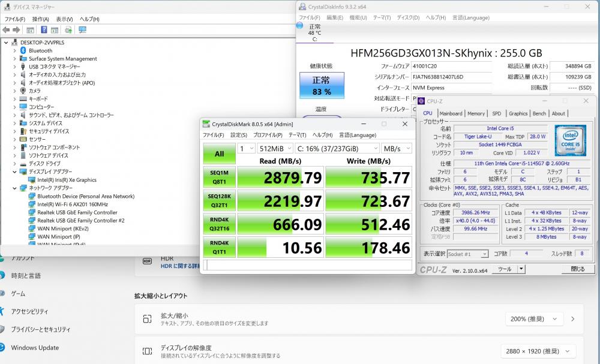The image size is (600, 364).
Task: Open Device Manager 操作(A) menu
Action: tap(40, 19)
